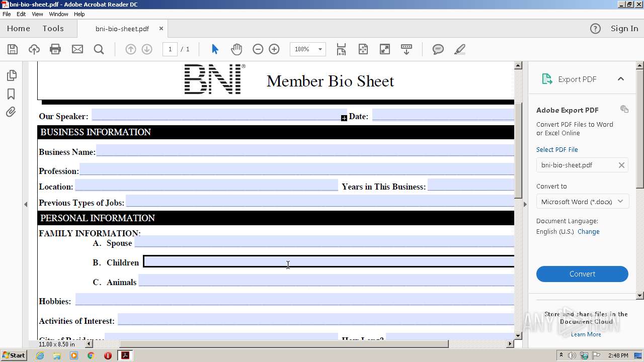The width and height of the screenshot is (644, 362).
Task: Click Select PDF File link
Action: (x=557, y=149)
